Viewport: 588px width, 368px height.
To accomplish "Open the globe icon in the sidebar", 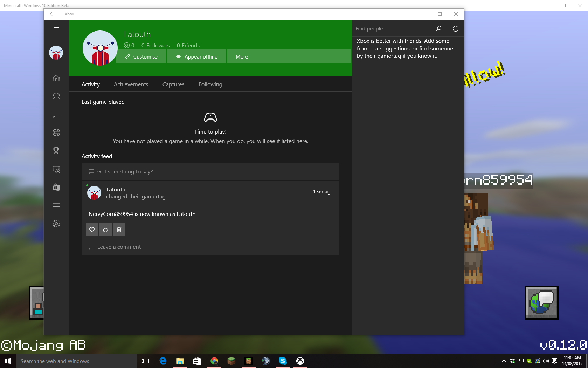I will [56, 132].
